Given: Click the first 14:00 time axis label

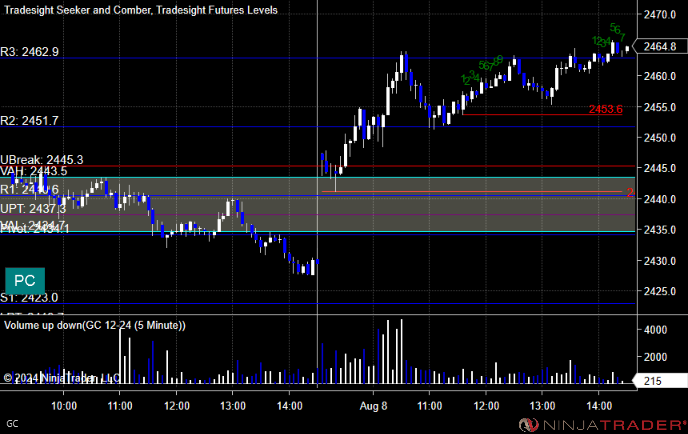Looking at the screenshot, I should pyautogui.click(x=290, y=406).
